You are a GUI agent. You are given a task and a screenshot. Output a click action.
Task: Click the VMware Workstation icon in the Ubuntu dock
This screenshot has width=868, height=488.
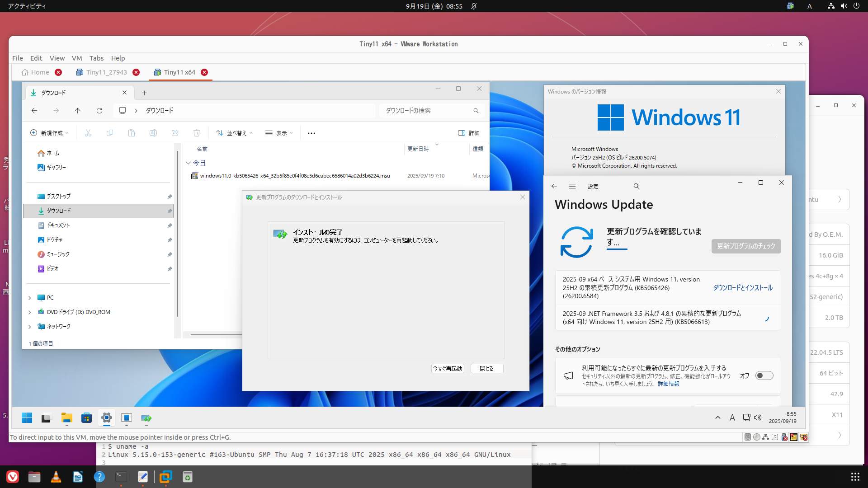(x=165, y=477)
